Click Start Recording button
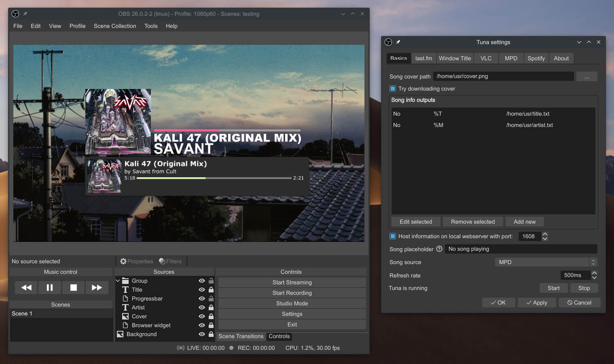This screenshot has height=364, width=614. coord(292,293)
